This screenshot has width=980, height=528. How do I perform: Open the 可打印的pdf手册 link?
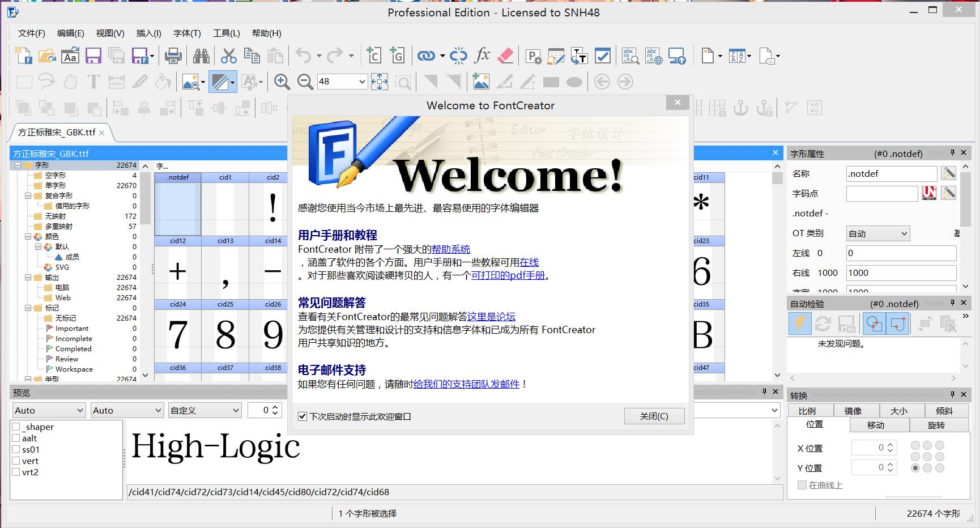(508, 275)
